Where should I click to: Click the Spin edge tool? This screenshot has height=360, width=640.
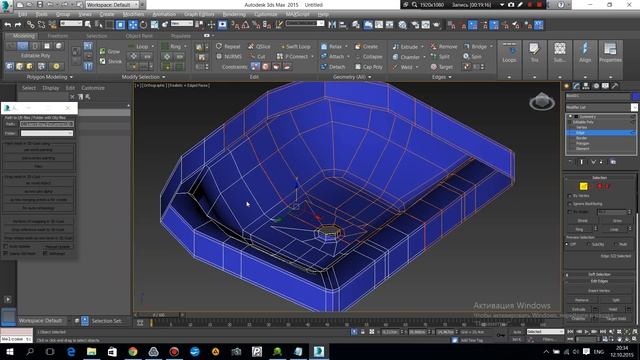tap(473, 57)
